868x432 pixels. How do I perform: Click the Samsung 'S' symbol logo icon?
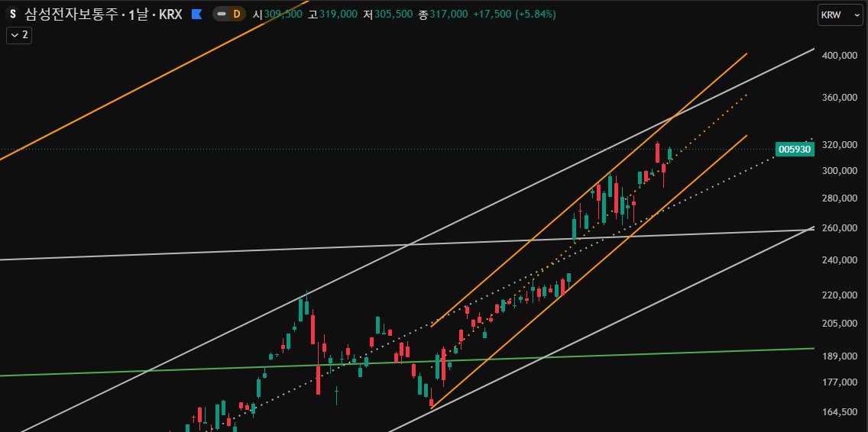click(x=13, y=15)
